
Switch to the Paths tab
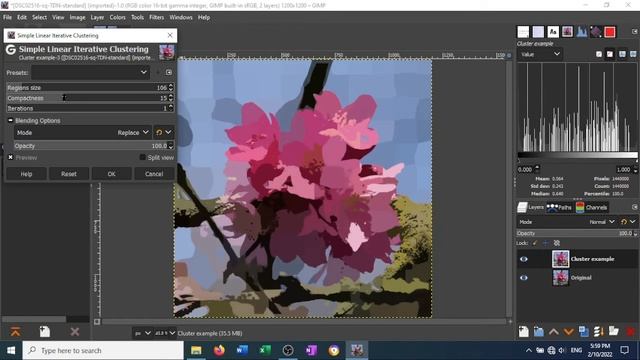click(559, 207)
